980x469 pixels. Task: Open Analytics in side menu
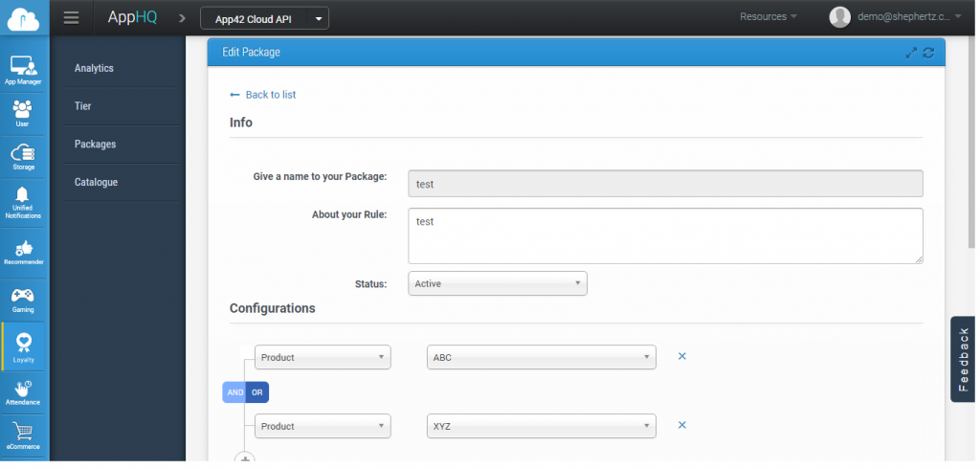(95, 69)
